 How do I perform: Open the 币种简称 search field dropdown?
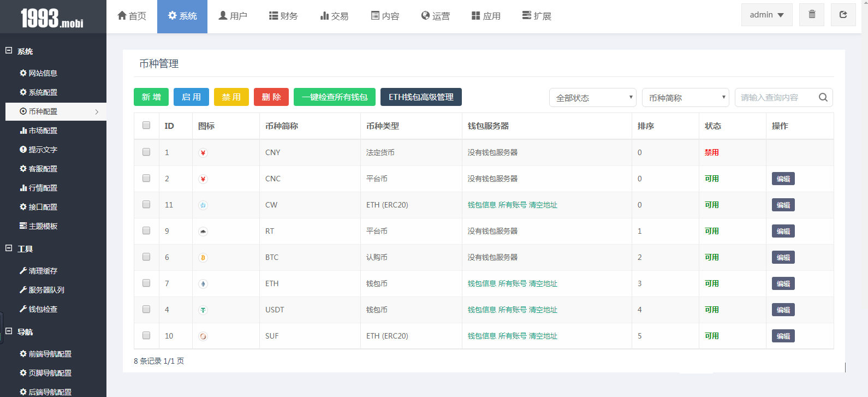(685, 98)
